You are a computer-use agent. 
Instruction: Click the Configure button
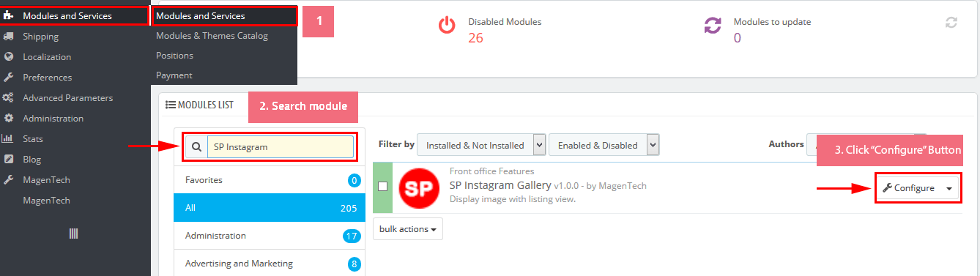pos(908,188)
